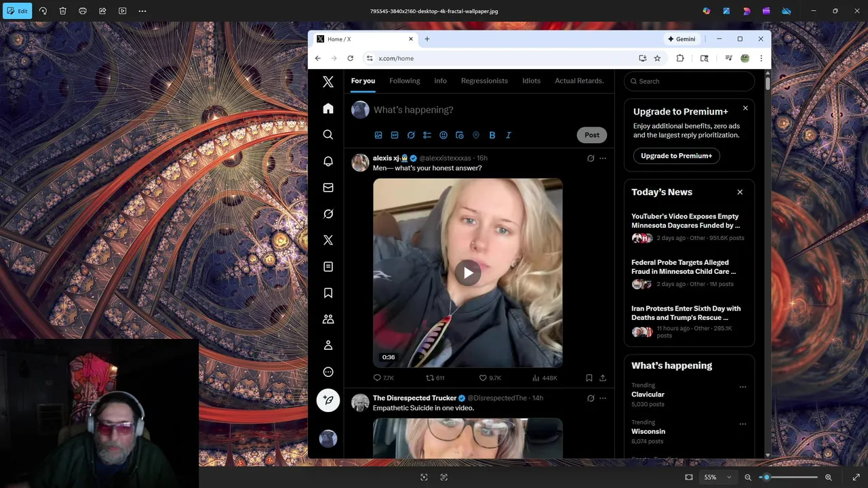Open Copilot icon in Photos title bar
The image size is (868, 488).
707,11
